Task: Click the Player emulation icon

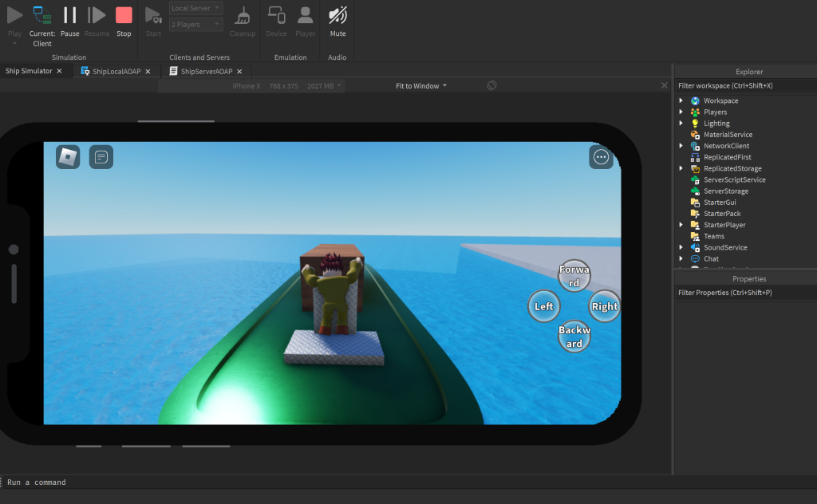Action: pos(305,22)
